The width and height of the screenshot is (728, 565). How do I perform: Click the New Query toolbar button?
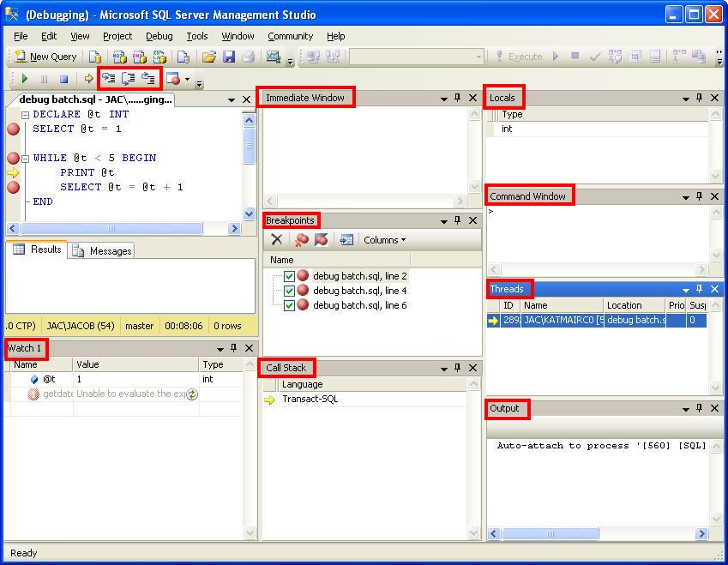(x=45, y=57)
